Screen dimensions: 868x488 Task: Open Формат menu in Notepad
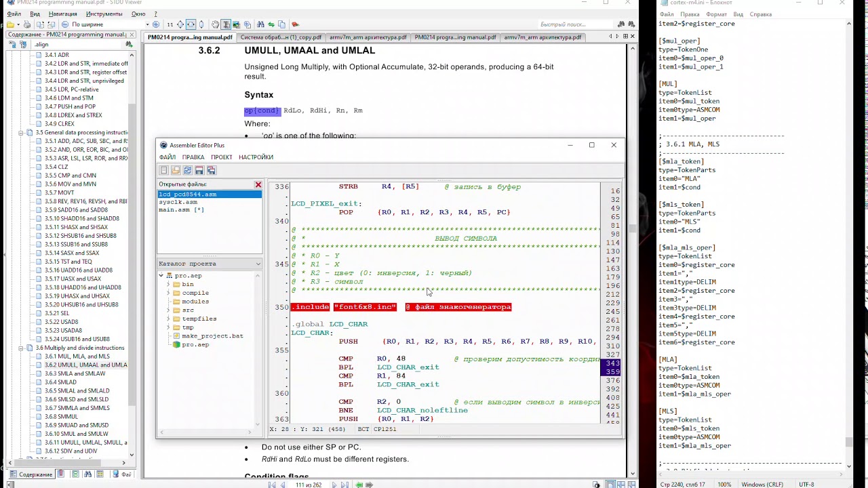tap(716, 14)
